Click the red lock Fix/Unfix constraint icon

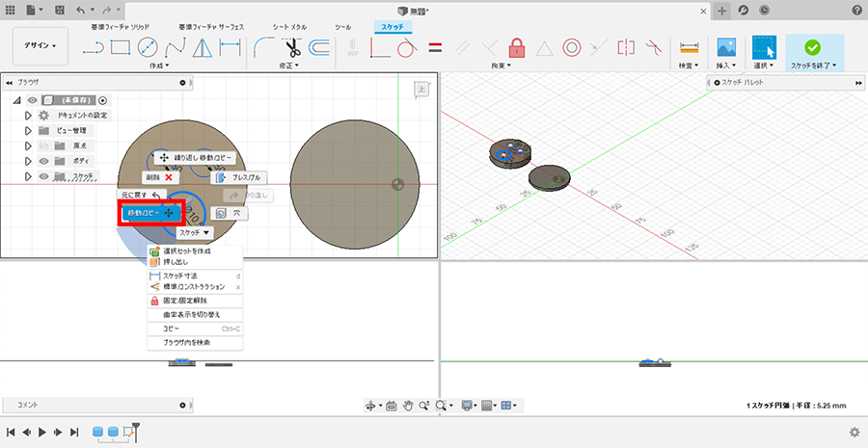(517, 47)
